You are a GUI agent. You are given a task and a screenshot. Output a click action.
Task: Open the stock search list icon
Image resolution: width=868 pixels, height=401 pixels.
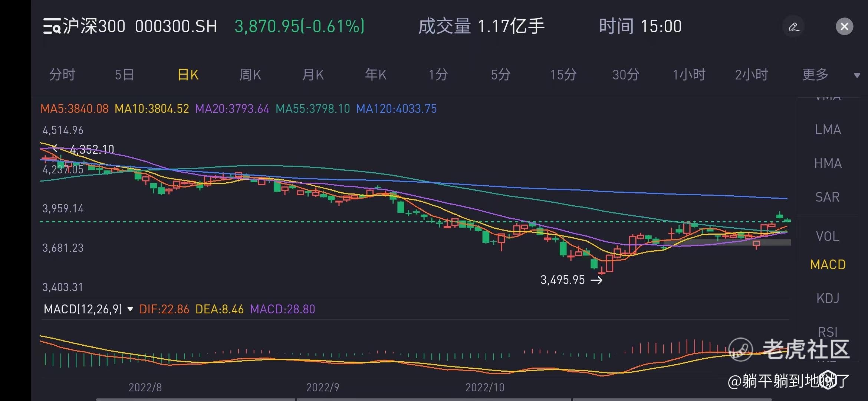[52, 26]
